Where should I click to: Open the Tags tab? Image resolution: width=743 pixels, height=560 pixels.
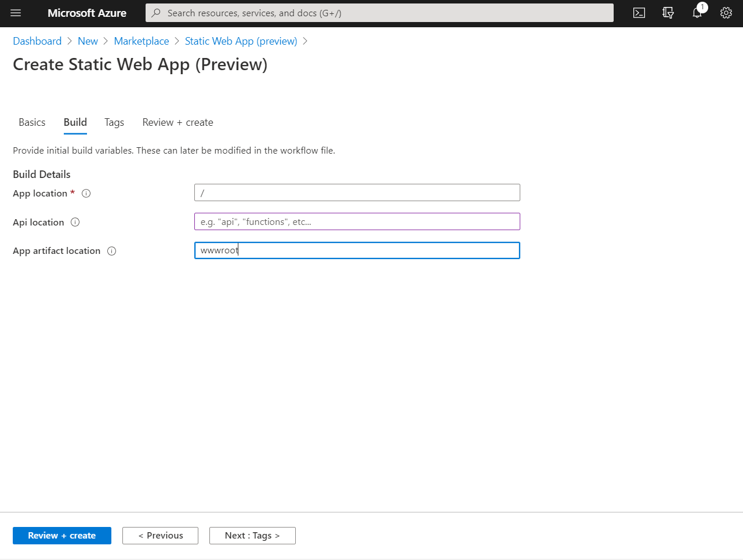(114, 122)
